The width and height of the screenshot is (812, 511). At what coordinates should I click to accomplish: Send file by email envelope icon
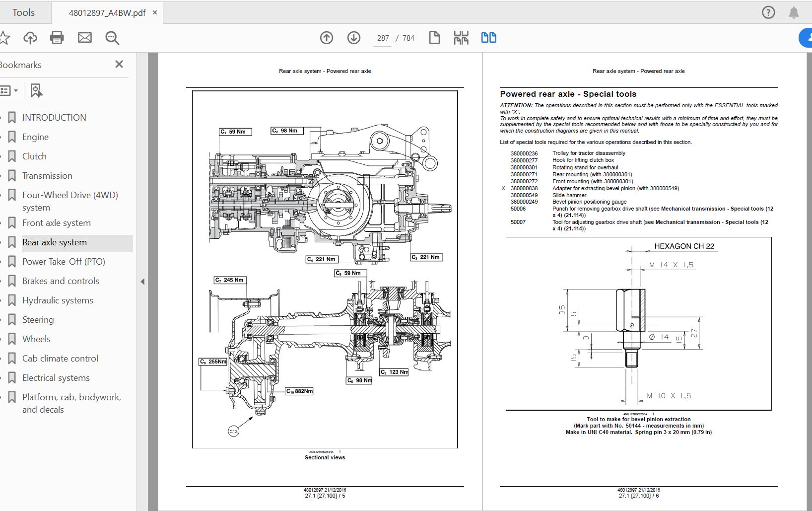(x=85, y=38)
